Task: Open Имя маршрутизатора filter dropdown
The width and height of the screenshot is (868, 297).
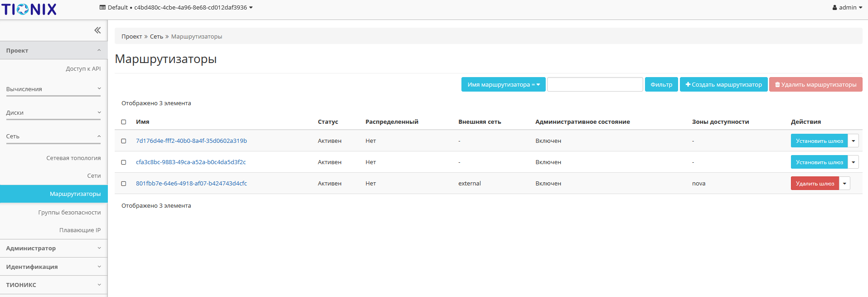Action: click(503, 85)
